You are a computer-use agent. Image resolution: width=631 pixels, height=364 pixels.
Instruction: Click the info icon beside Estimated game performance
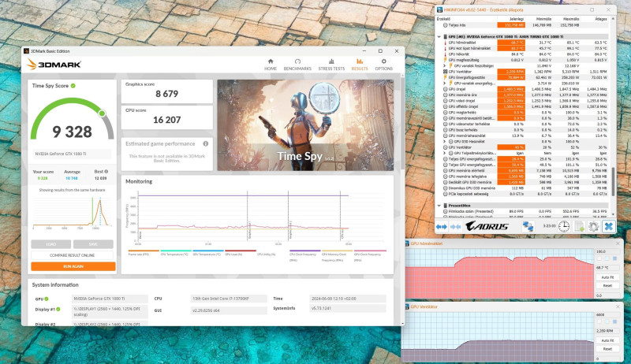coord(206,143)
